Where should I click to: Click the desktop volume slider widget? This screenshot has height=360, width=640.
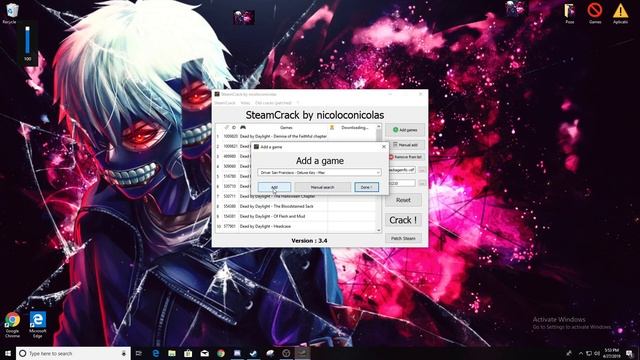(x=27, y=43)
